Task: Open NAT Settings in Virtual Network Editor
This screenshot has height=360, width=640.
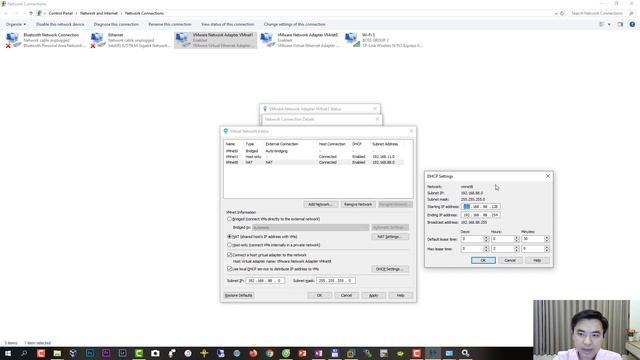Action: coord(390,237)
